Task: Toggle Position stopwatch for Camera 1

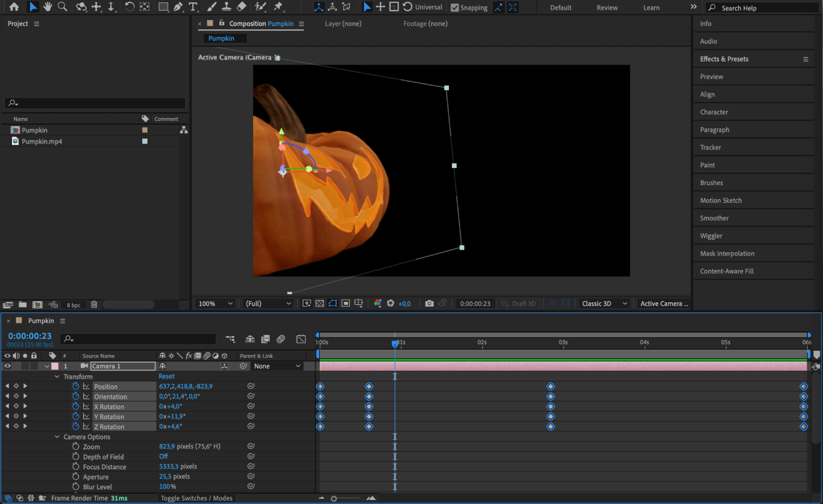Action: tap(76, 386)
